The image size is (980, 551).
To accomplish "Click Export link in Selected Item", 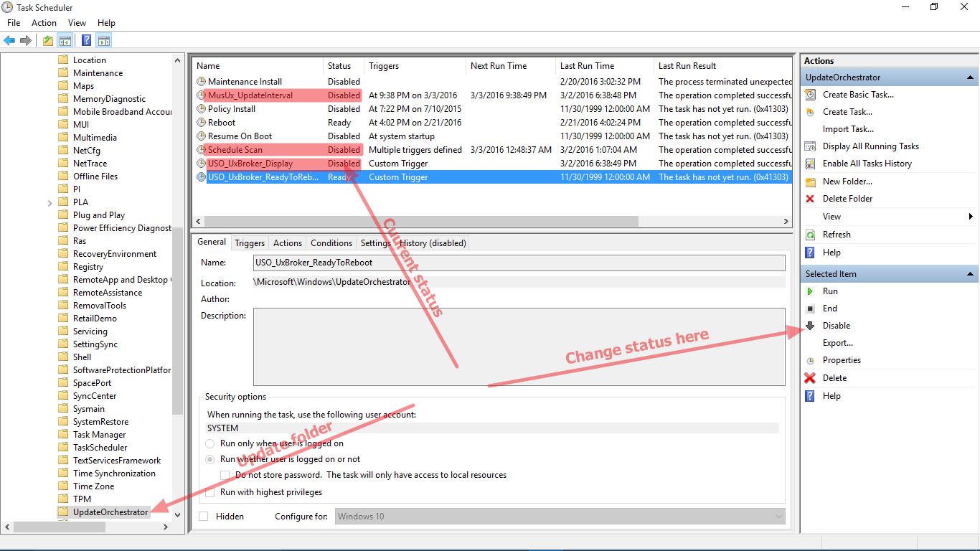I will (x=838, y=343).
